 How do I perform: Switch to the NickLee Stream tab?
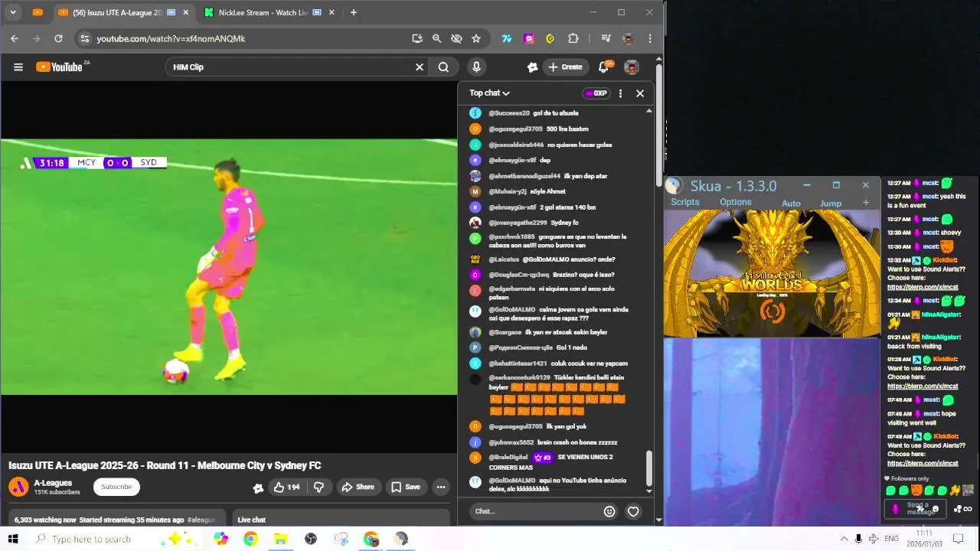(269, 12)
